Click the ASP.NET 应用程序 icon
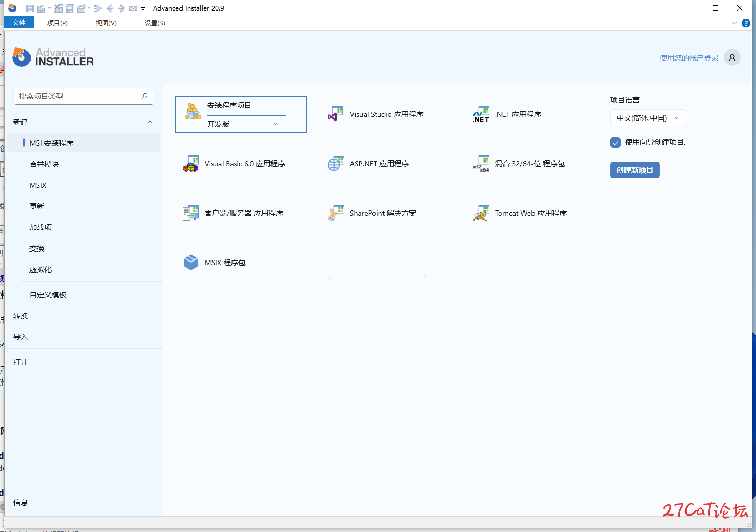756x532 pixels. tap(336, 164)
